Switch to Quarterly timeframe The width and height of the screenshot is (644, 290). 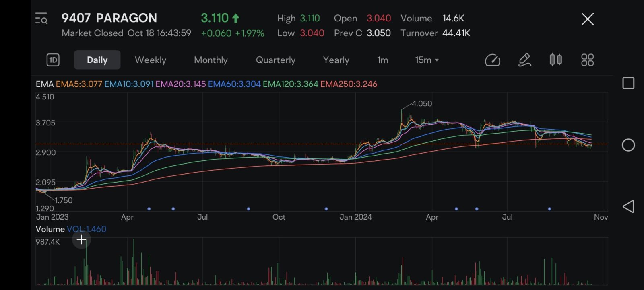pyautogui.click(x=276, y=60)
